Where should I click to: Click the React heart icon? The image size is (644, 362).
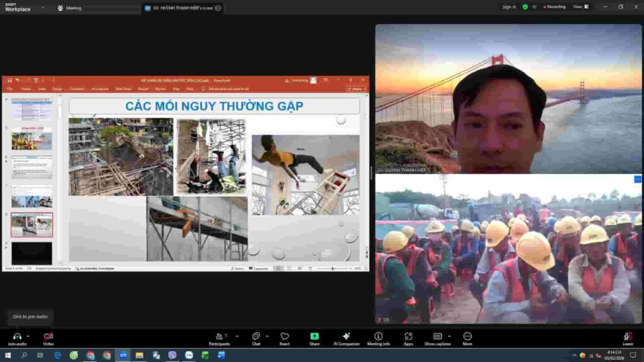tap(284, 337)
